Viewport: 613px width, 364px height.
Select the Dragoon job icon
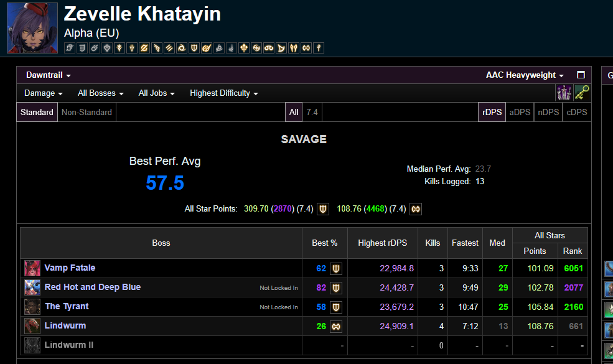[x=132, y=48]
